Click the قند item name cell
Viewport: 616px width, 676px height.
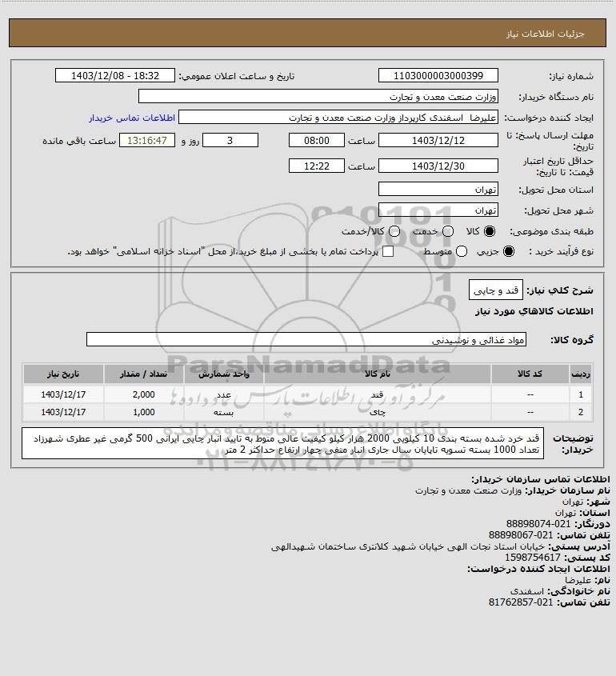[377, 394]
